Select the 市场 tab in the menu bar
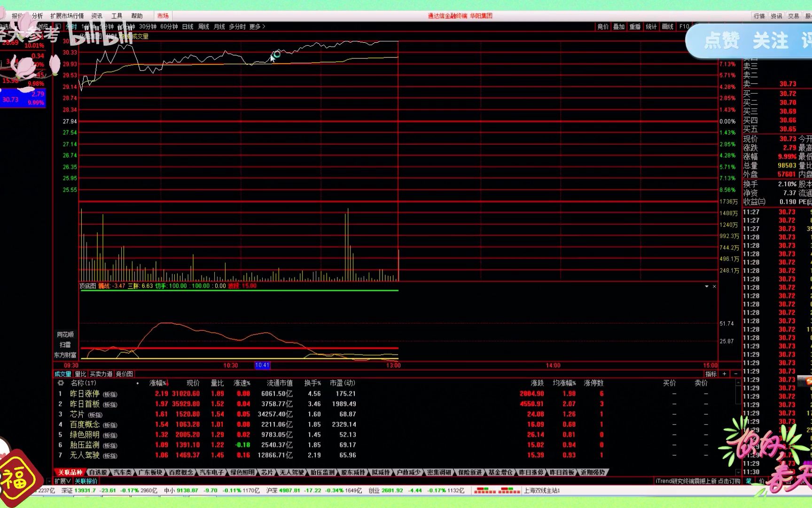 coord(163,16)
